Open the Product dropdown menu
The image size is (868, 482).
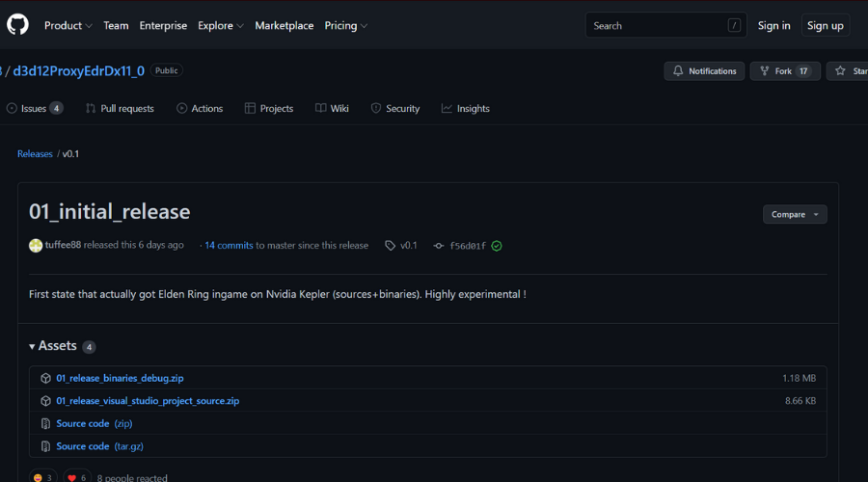pyautogui.click(x=68, y=25)
